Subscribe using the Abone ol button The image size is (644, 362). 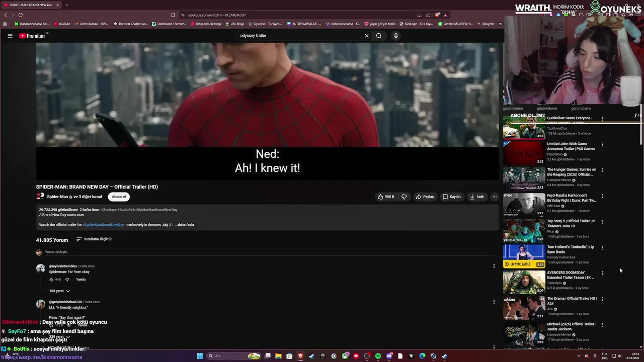point(119,197)
